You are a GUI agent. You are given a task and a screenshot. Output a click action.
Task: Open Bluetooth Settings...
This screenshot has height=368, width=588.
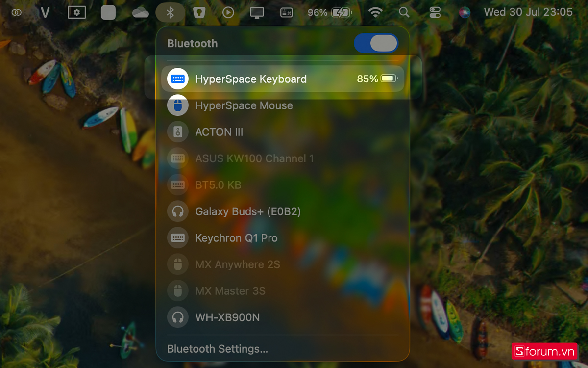218,349
